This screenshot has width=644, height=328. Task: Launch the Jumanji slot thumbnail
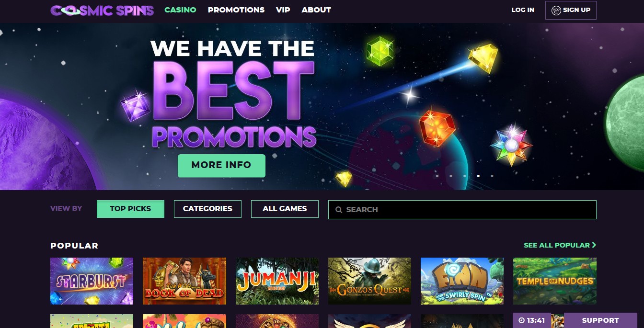277,281
